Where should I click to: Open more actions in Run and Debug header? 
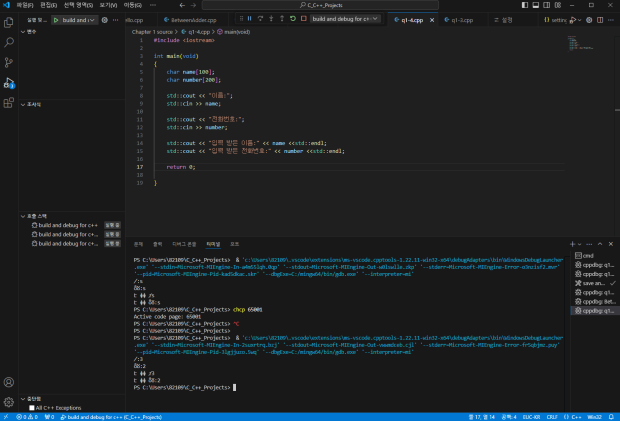tap(115, 20)
